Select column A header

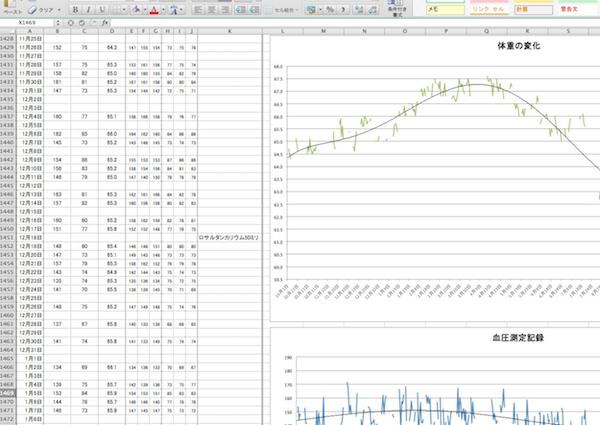coord(30,31)
